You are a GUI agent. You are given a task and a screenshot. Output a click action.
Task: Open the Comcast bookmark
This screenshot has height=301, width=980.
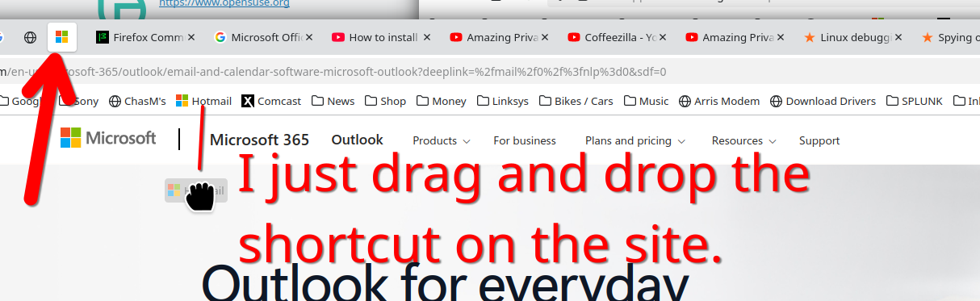point(271,101)
